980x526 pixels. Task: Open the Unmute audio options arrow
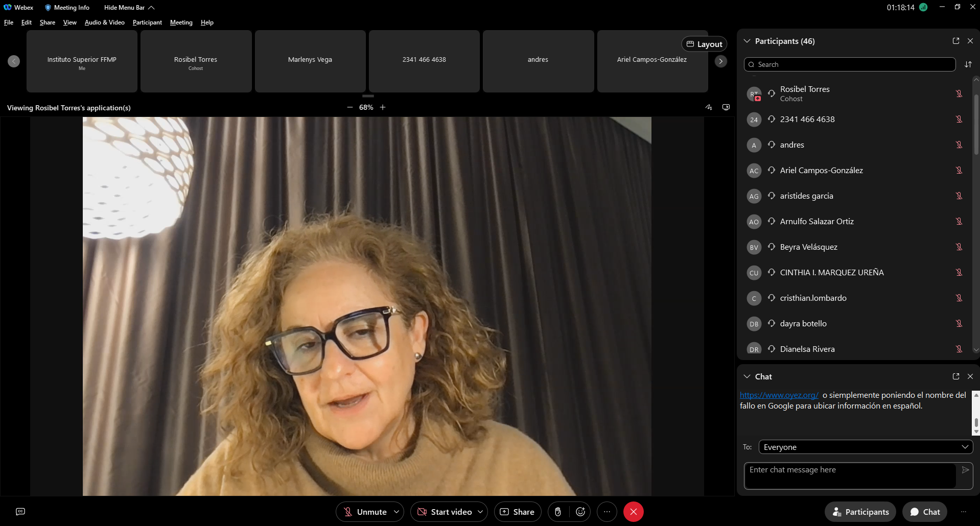coord(396,512)
